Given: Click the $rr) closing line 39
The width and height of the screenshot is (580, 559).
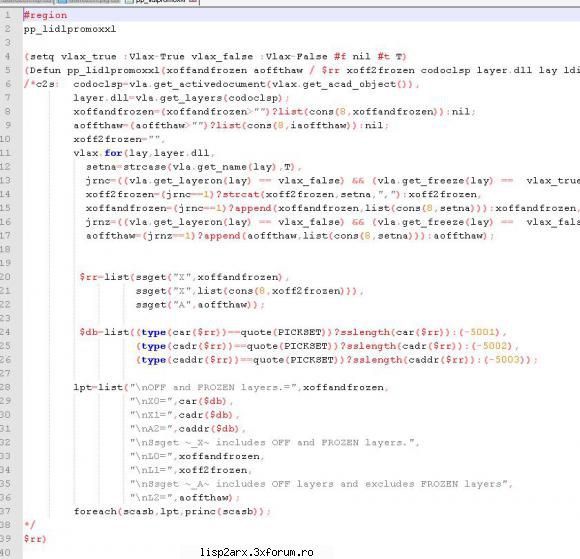Looking at the screenshot, I should pos(35,539).
